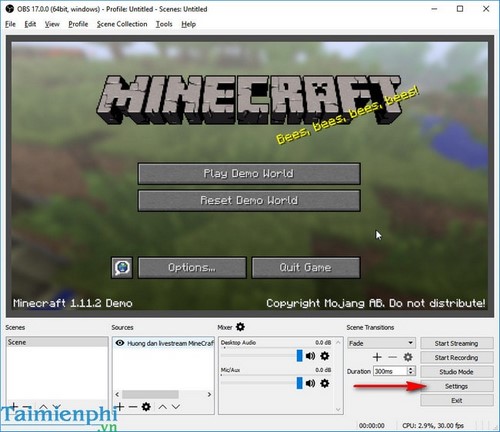Move the selected source up
This screenshot has height=432, width=500.
point(162,407)
